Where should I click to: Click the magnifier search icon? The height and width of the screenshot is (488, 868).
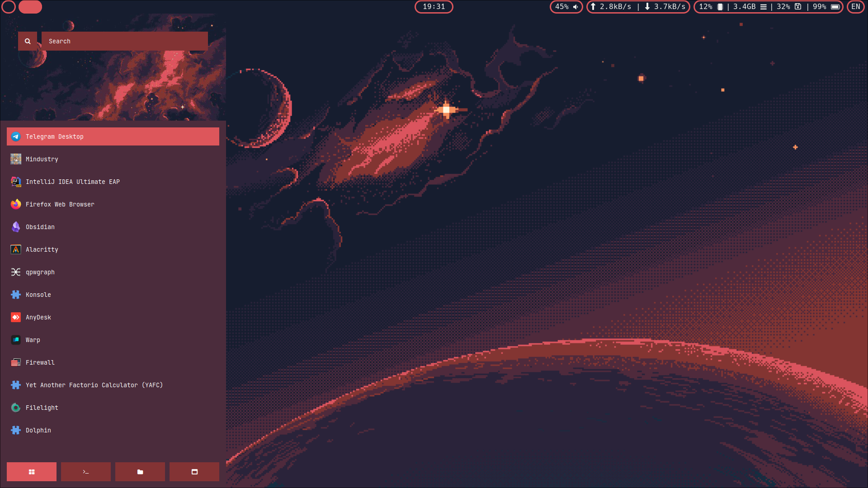[28, 41]
